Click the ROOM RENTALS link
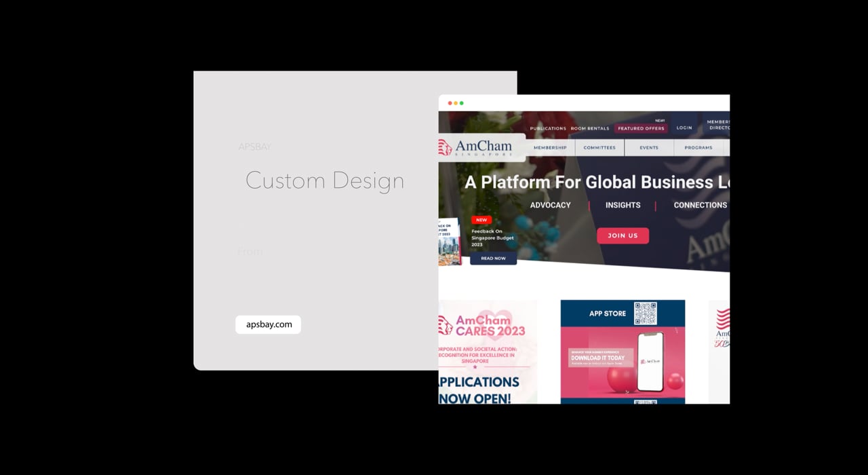This screenshot has height=475, width=868. coord(590,128)
